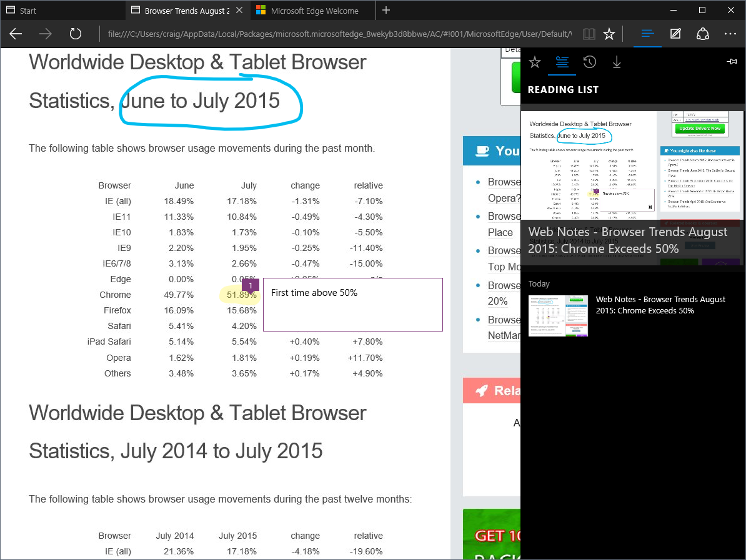
Task: Maximize the Edge window
Action: 702,10
